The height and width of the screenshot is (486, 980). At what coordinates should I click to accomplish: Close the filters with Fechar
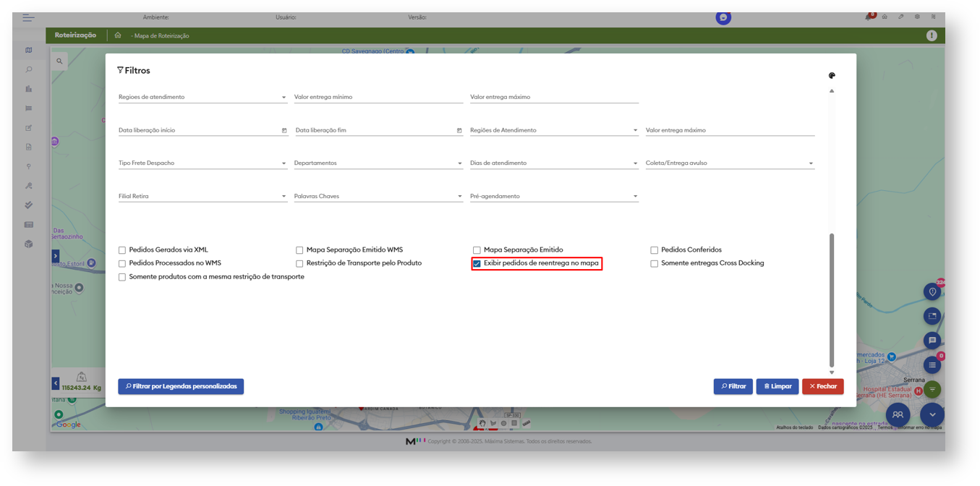point(823,386)
